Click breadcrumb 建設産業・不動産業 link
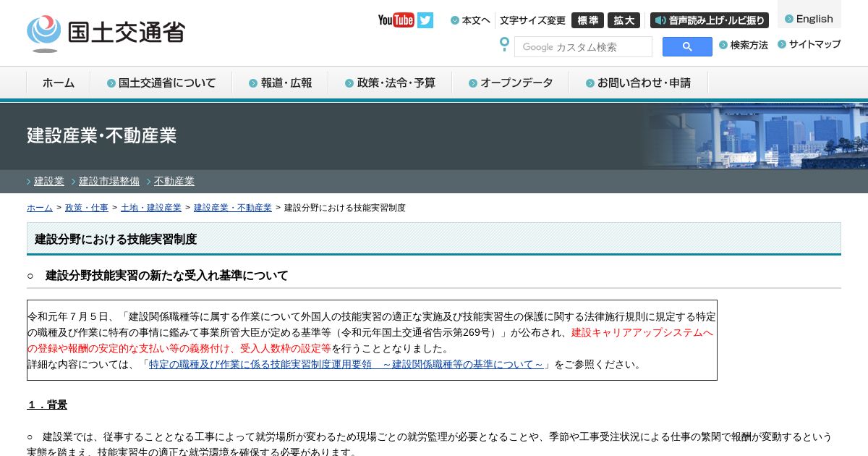The height and width of the screenshot is (456, 868). coord(233,208)
